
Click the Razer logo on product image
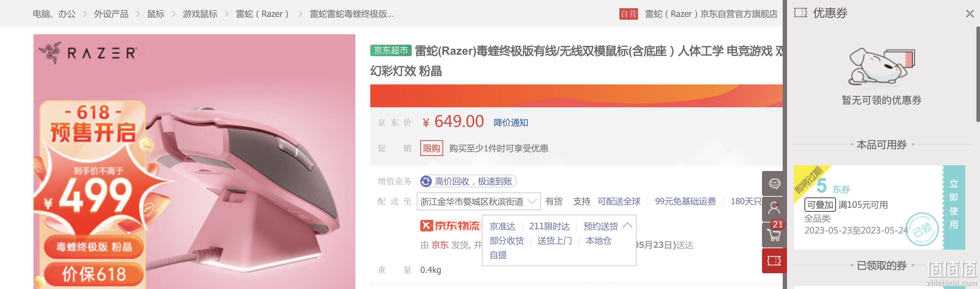click(88, 53)
